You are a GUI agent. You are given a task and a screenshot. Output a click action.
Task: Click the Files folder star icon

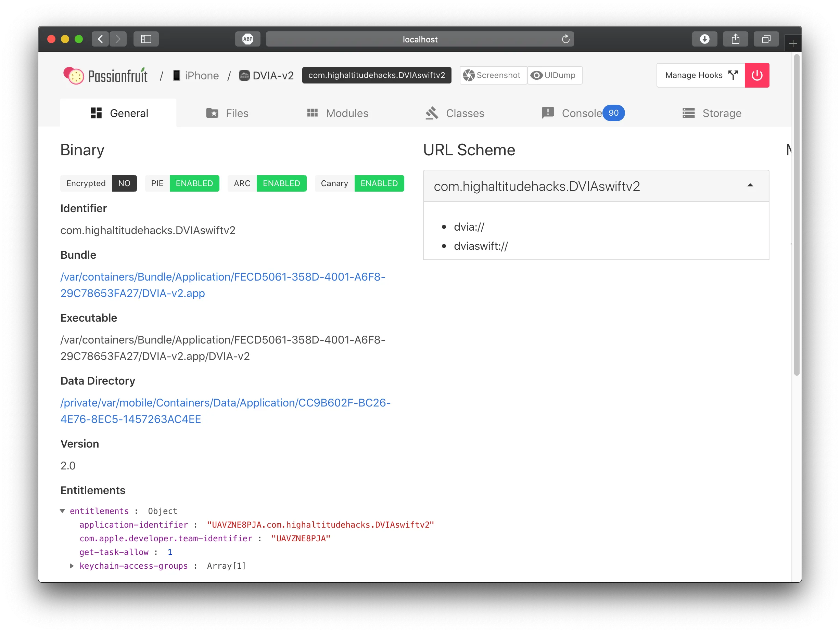point(212,113)
